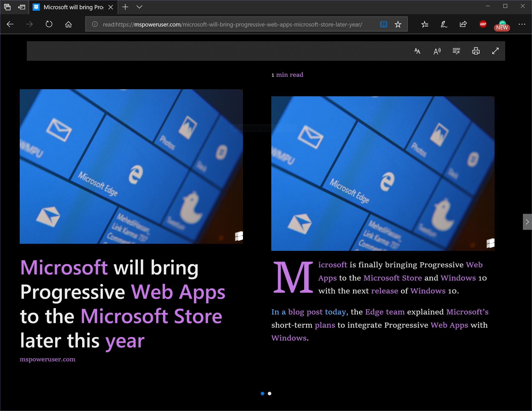The width and height of the screenshot is (532, 411).
Task: Minimize the Edge window
Action: [x=488, y=6]
